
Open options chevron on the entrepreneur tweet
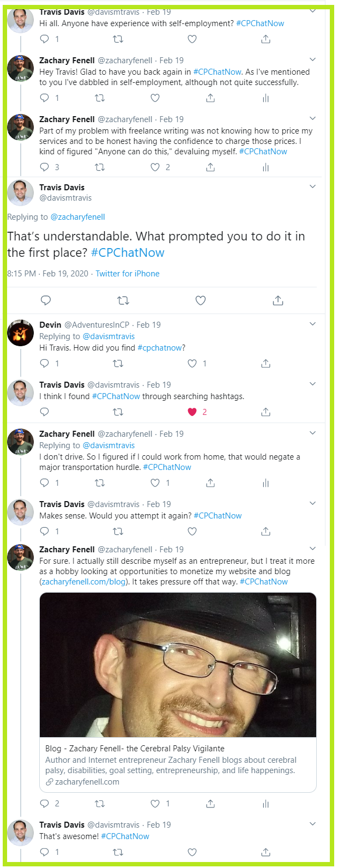(312, 548)
